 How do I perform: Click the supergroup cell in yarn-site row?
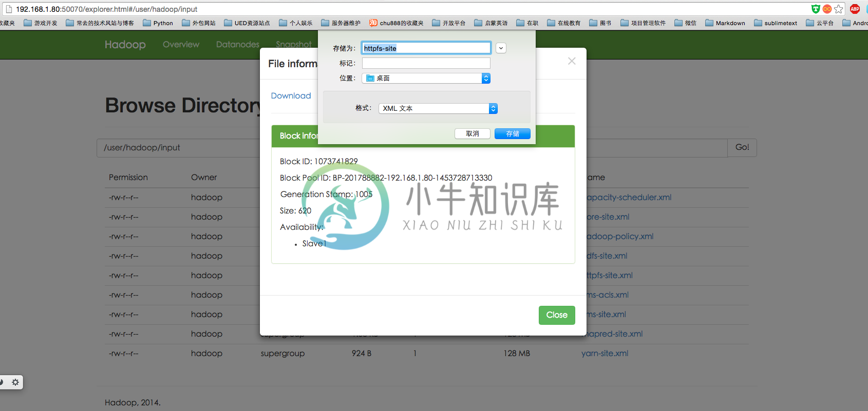tap(282, 354)
